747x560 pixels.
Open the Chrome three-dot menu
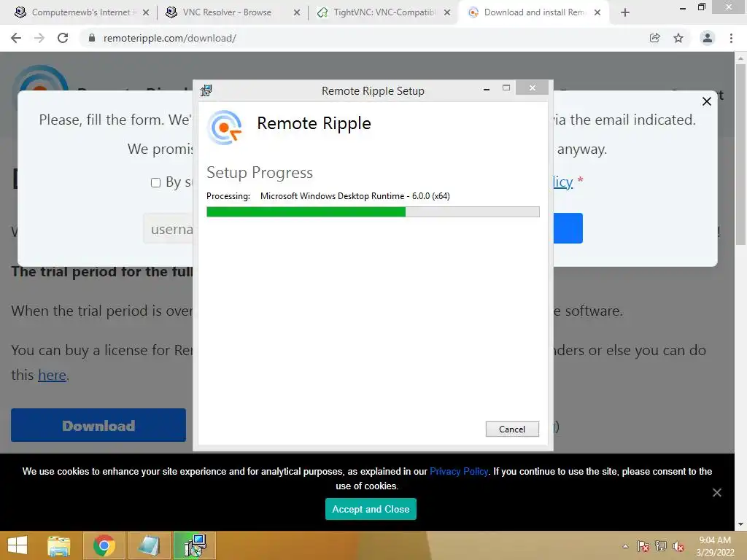tap(731, 38)
